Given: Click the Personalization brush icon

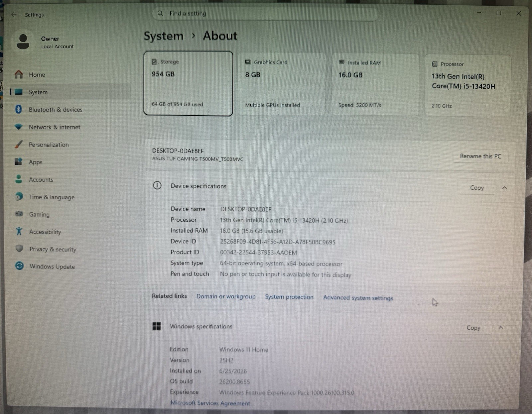Looking at the screenshot, I should click(x=19, y=144).
